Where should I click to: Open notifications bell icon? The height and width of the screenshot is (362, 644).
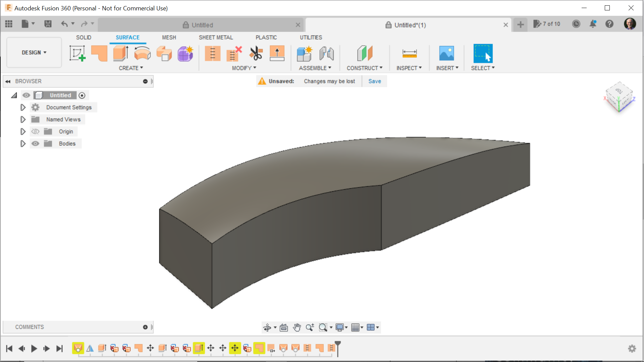pyautogui.click(x=593, y=24)
